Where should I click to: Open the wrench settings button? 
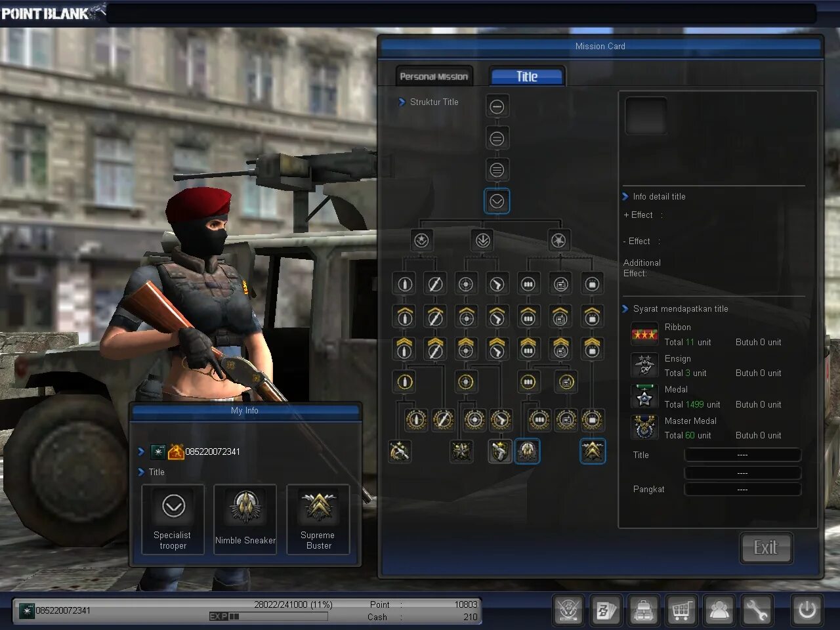coord(756,610)
